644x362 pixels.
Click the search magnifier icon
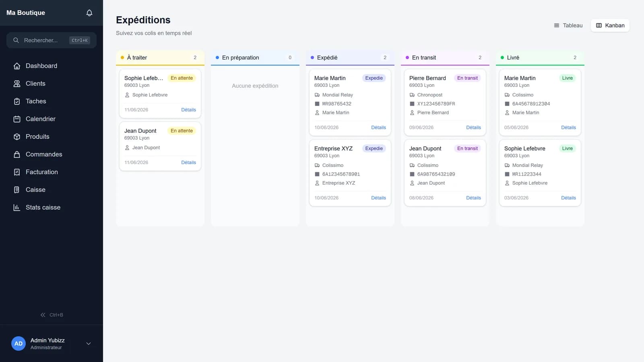click(x=16, y=40)
